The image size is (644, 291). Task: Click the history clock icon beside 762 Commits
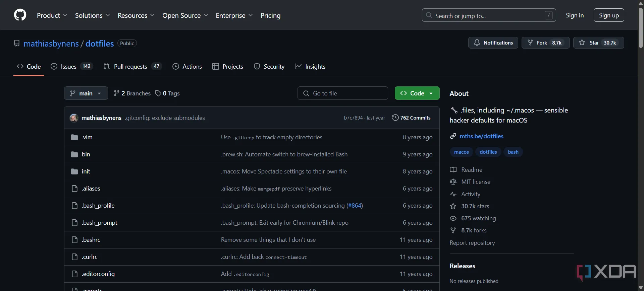[x=395, y=118]
